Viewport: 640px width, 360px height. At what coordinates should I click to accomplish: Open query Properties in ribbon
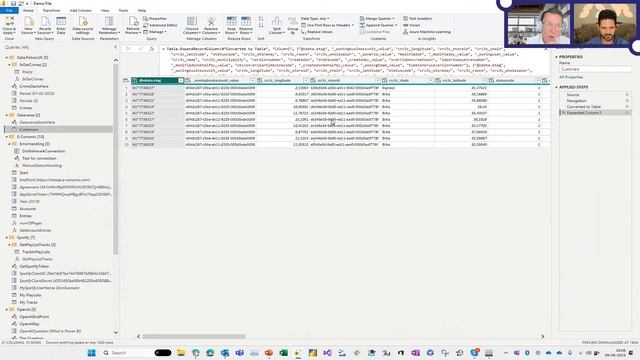coord(155,18)
